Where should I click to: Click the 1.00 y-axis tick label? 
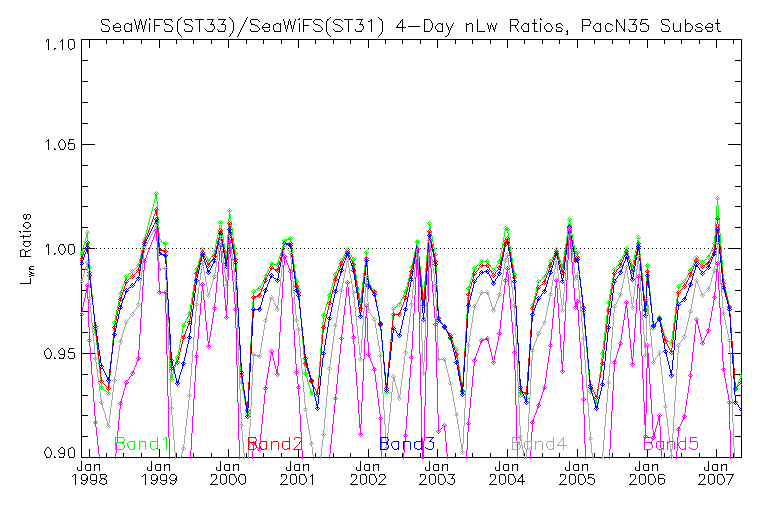(60, 249)
